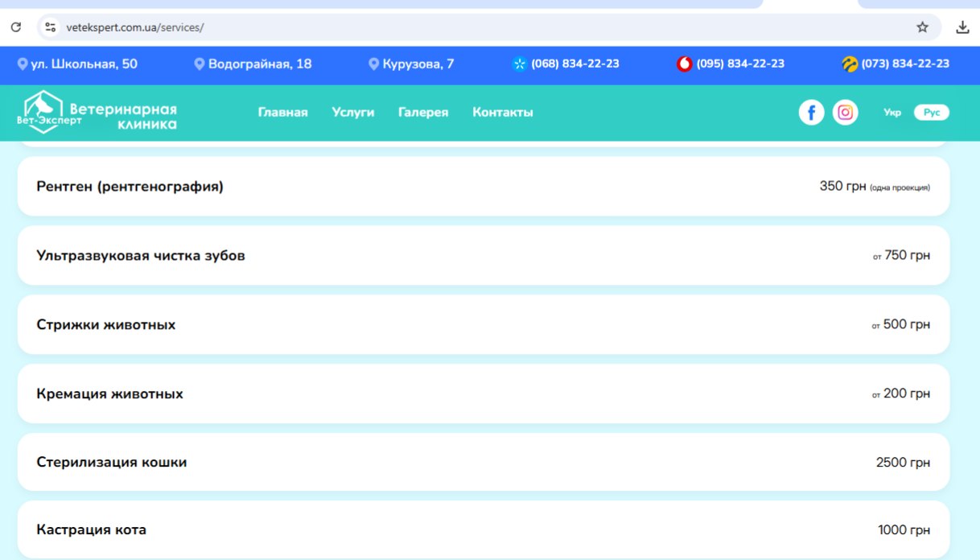Reload the page with the refresh icon
This screenshot has width=980, height=560.
(16, 27)
